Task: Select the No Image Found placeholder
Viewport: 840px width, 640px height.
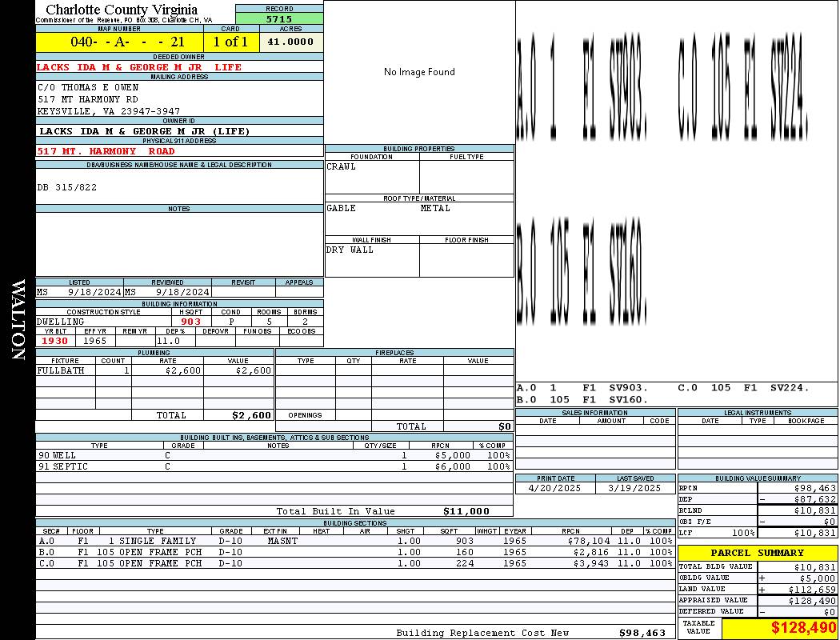Action: (x=419, y=72)
